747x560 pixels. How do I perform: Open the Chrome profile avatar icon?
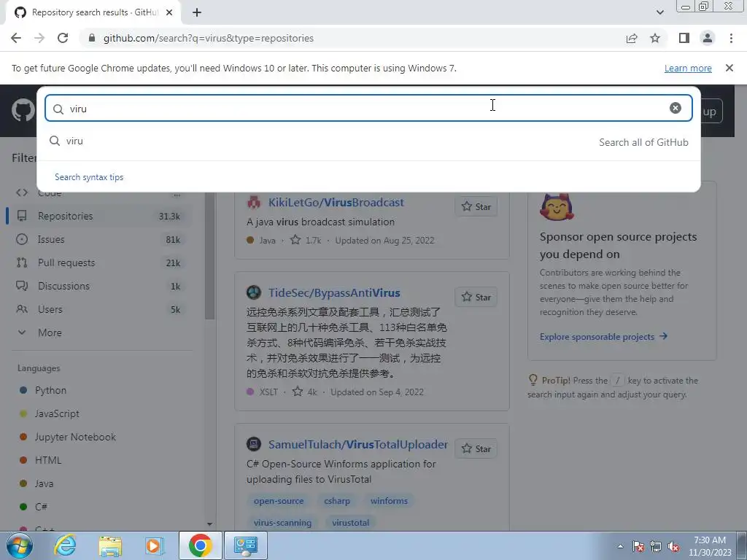pos(708,38)
